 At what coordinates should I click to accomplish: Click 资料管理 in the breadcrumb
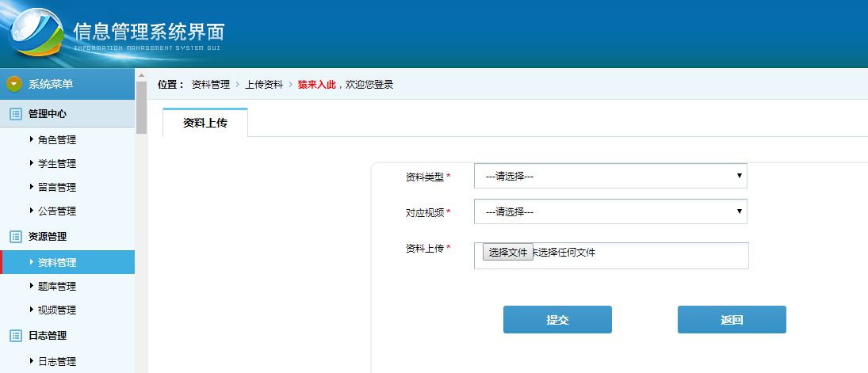(210, 85)
